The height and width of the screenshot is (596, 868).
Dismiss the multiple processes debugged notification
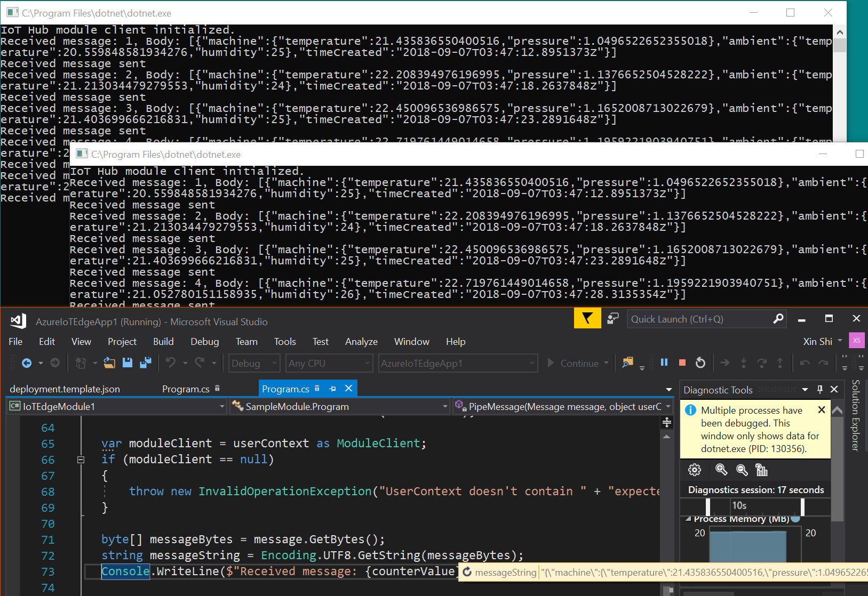click(x=822, y=410)
